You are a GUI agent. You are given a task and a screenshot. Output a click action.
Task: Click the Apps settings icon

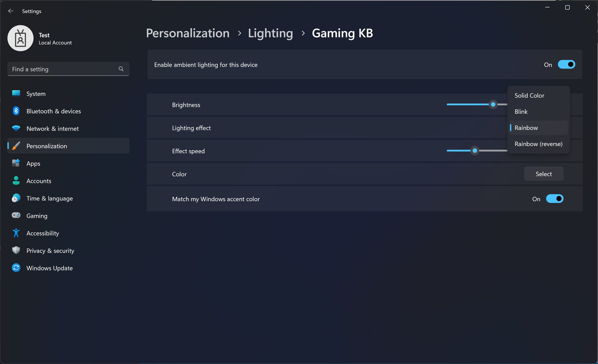click(16, 163)
